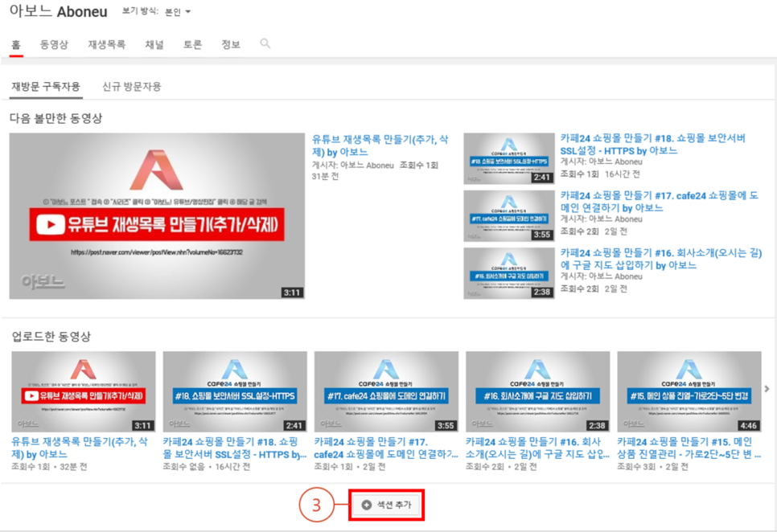Open the 보기 방식 본인 dropdown
The image size is (777, 532).
pos(178,12)
